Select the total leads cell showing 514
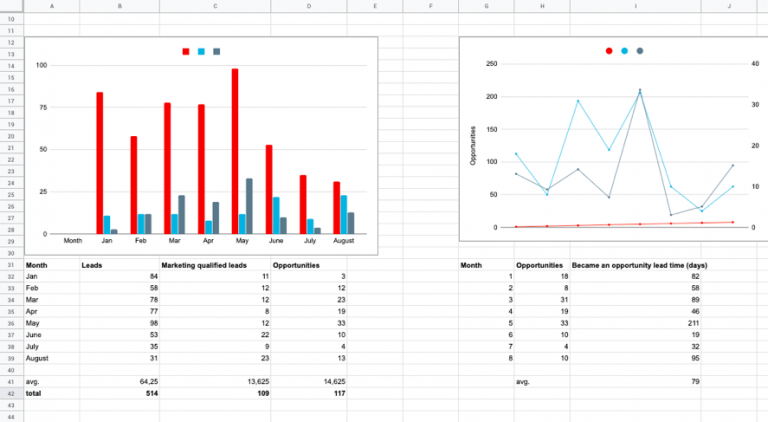This screenshot has height=422, width=768. [119, 393]
